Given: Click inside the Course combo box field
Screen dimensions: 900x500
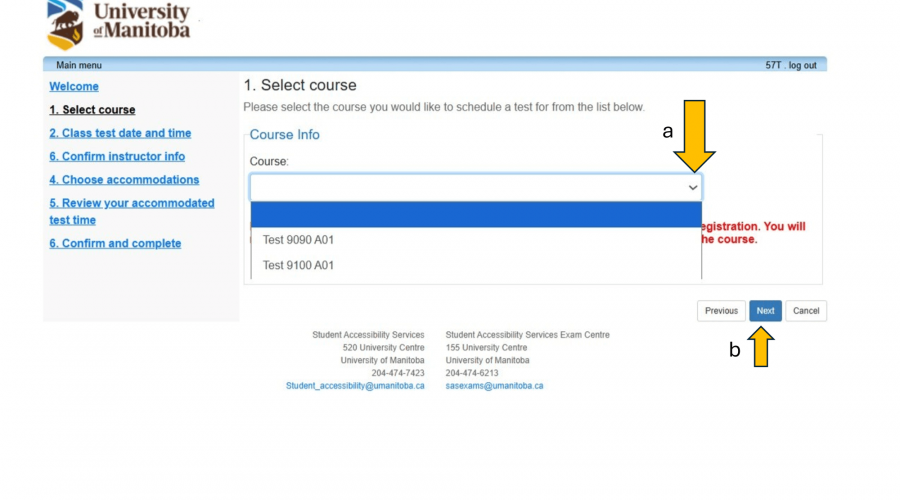Looking at the screenshot, I should (x=465, y=188).
